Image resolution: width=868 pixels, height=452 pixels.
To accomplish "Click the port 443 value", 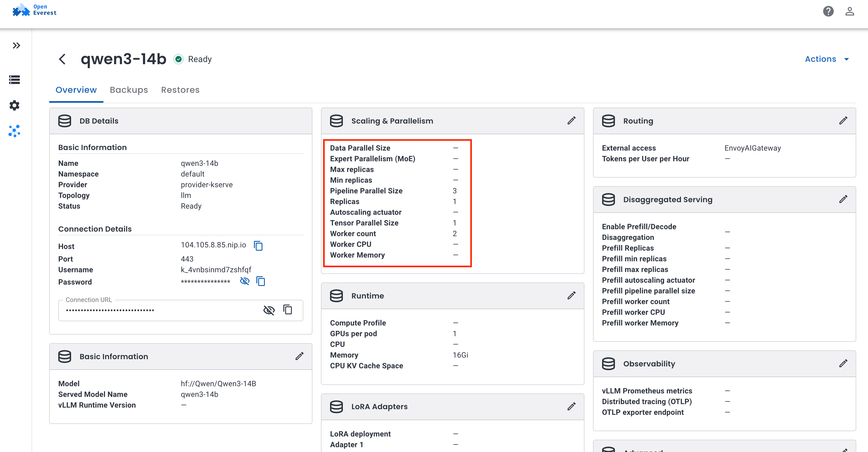I will (187, 259).
